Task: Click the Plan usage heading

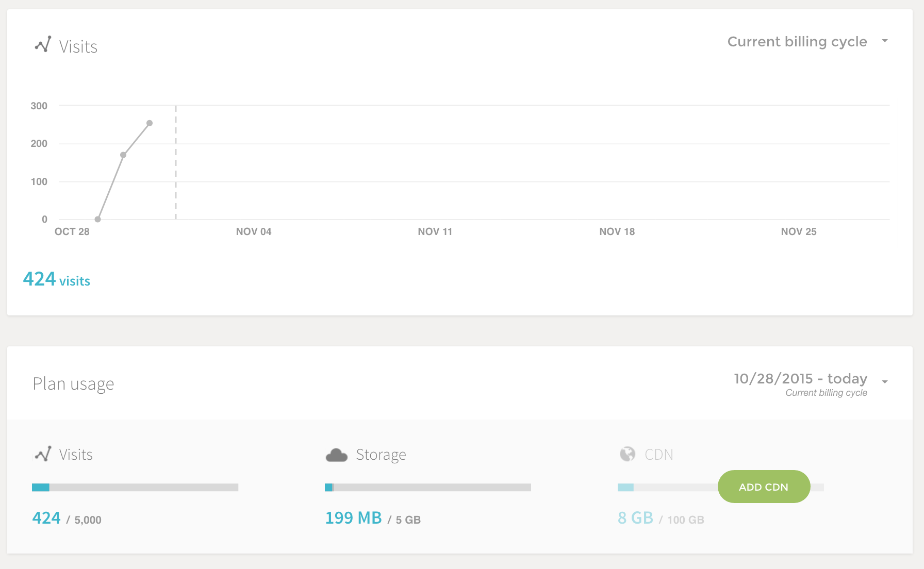Action: tap(73, 384)
